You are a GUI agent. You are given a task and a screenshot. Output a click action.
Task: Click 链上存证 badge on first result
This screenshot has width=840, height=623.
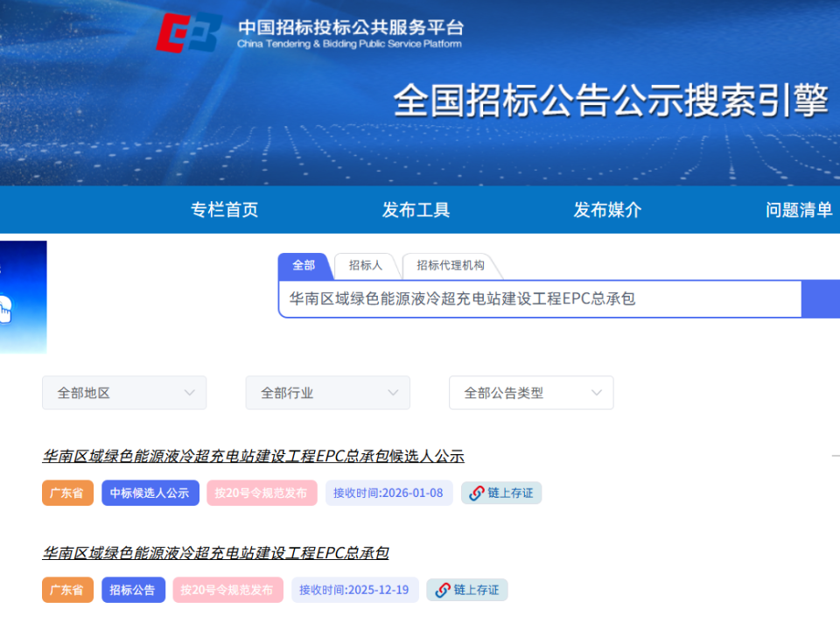pyautogui.click(x=501, y=493)
